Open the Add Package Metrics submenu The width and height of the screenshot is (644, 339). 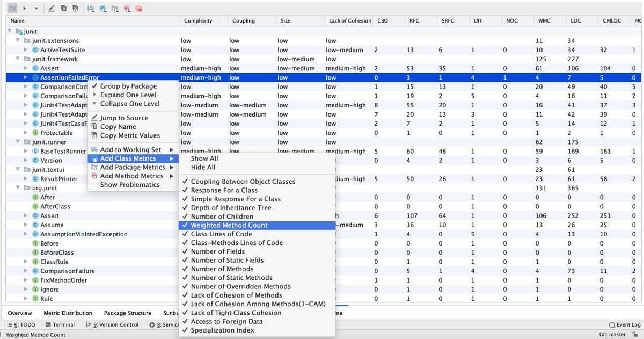[x=133, y=167]
